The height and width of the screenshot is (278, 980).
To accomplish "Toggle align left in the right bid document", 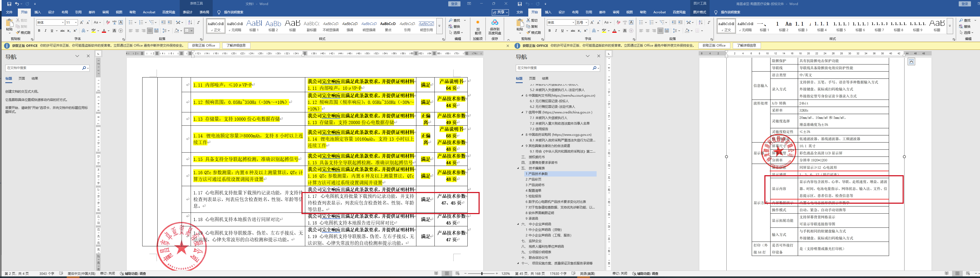I will (641, 31).
